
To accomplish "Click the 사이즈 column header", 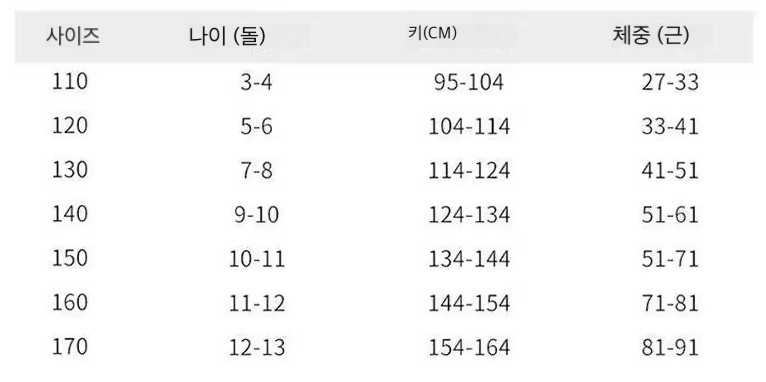I will point(73,37).
